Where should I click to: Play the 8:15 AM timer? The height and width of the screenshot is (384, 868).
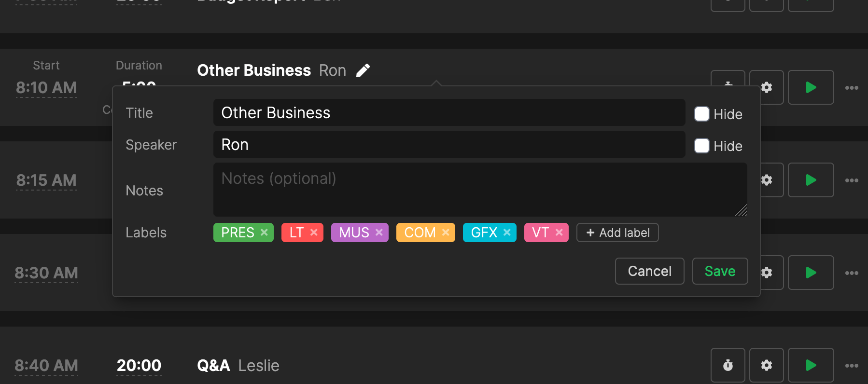click(x=811, y=180)
